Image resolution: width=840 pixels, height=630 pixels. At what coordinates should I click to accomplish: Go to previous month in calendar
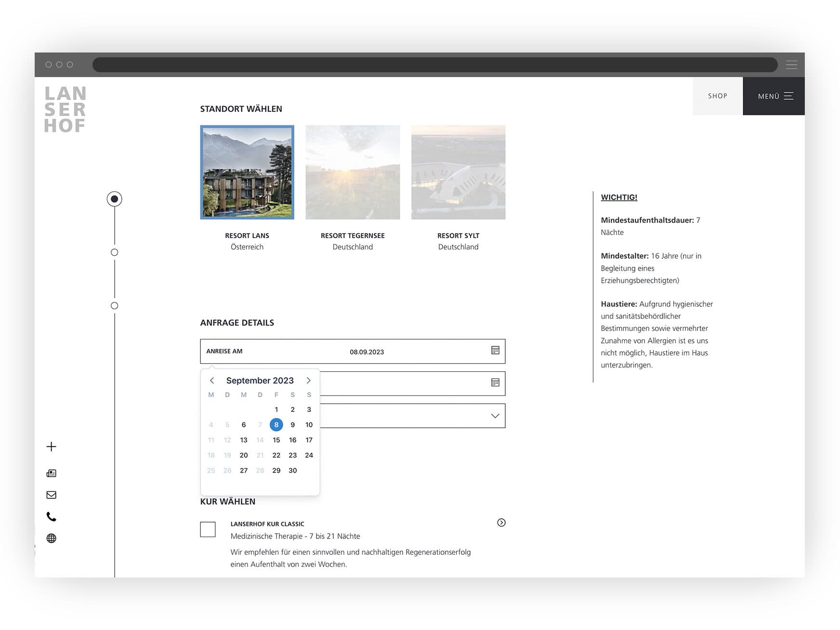click(x=211, y=381)
